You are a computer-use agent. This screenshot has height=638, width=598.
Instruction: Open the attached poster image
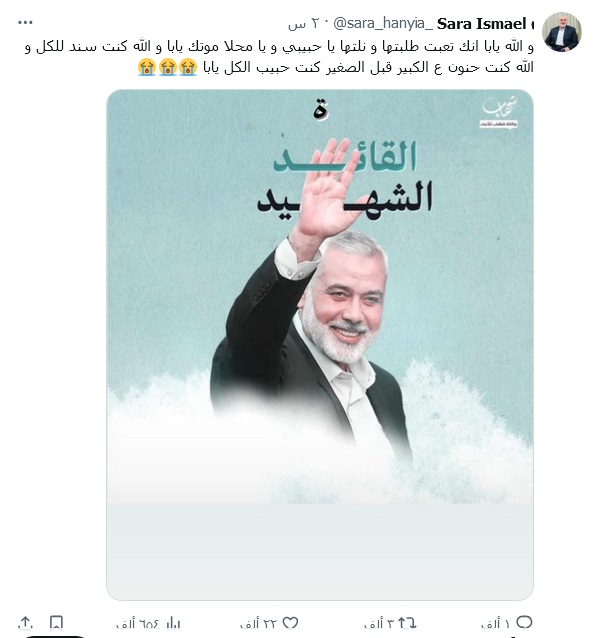[320, 345]
